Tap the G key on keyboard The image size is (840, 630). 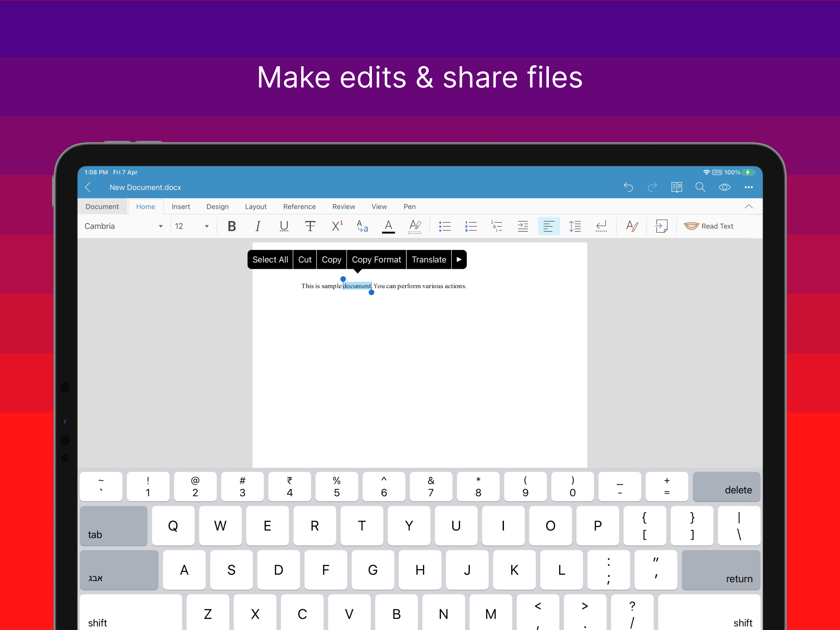[x=373, y=570]
